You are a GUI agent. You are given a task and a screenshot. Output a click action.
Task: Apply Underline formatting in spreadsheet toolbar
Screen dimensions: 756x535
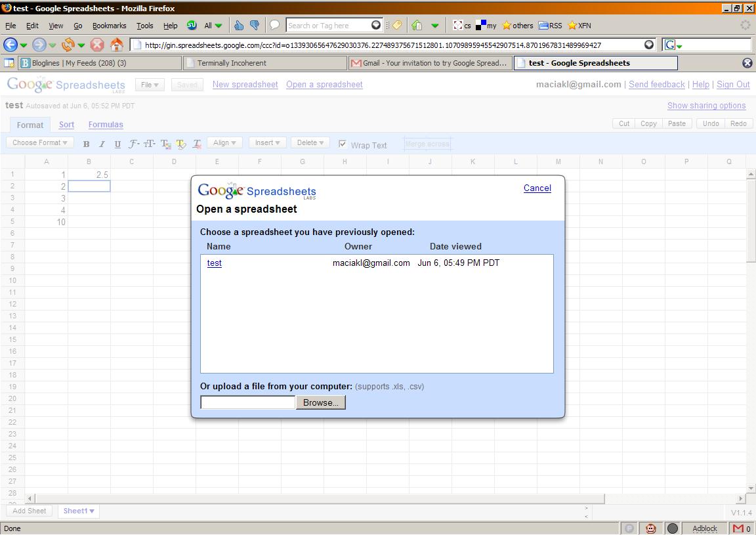coord(117,144)
